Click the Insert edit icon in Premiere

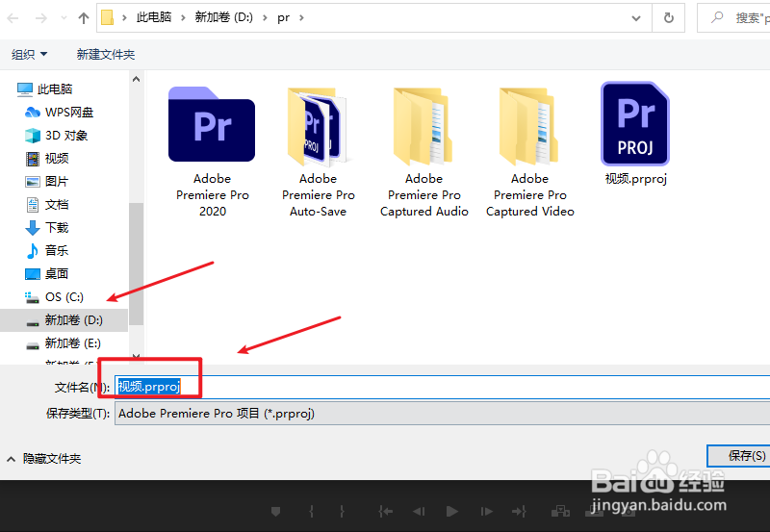tap(560, 512)
